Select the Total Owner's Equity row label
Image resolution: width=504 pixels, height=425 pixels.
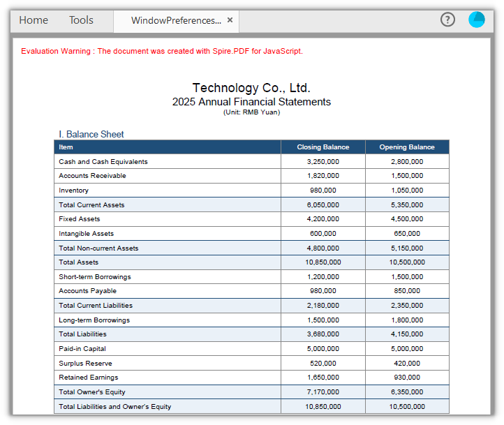92,392
